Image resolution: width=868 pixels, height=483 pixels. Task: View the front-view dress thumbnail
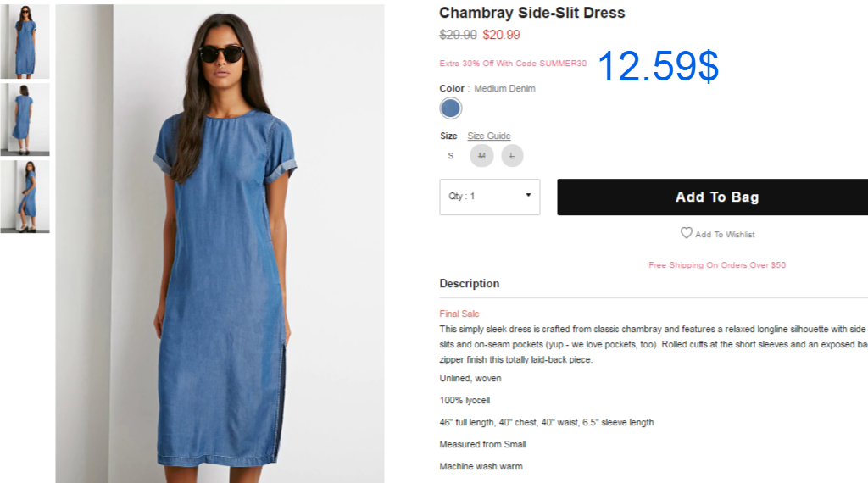point(25,42)
